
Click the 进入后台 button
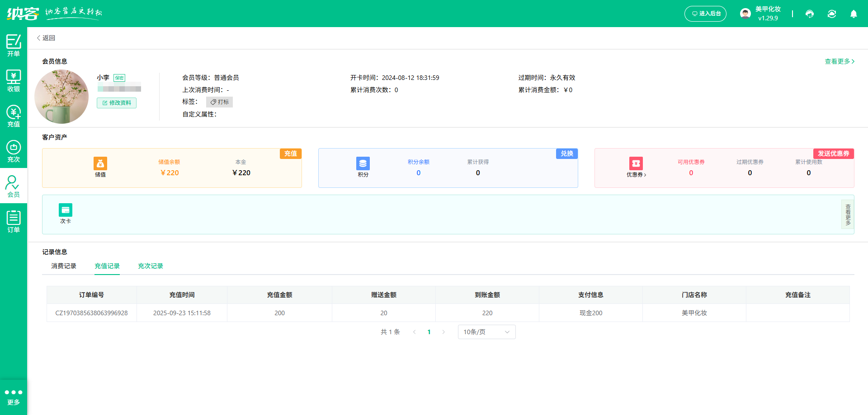[705, 14]
